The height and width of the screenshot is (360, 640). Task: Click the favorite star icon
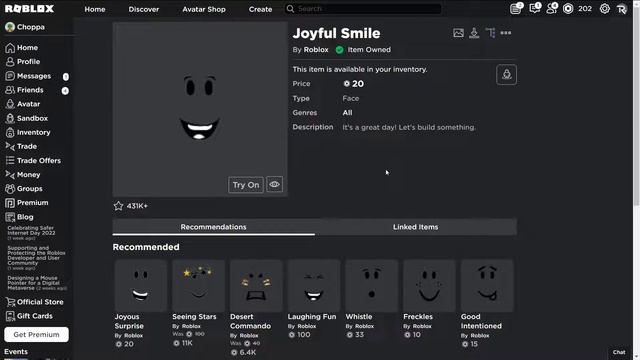118,206
